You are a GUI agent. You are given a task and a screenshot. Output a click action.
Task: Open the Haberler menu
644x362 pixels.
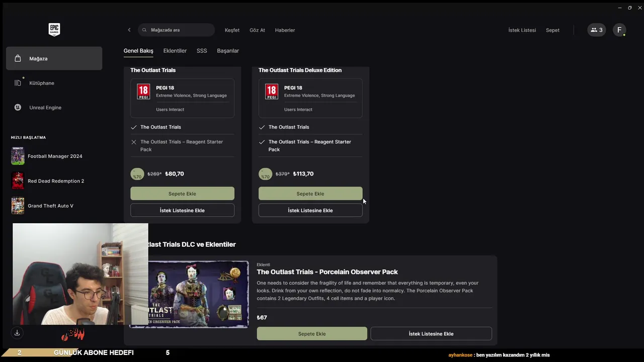[x=285, y=30]
